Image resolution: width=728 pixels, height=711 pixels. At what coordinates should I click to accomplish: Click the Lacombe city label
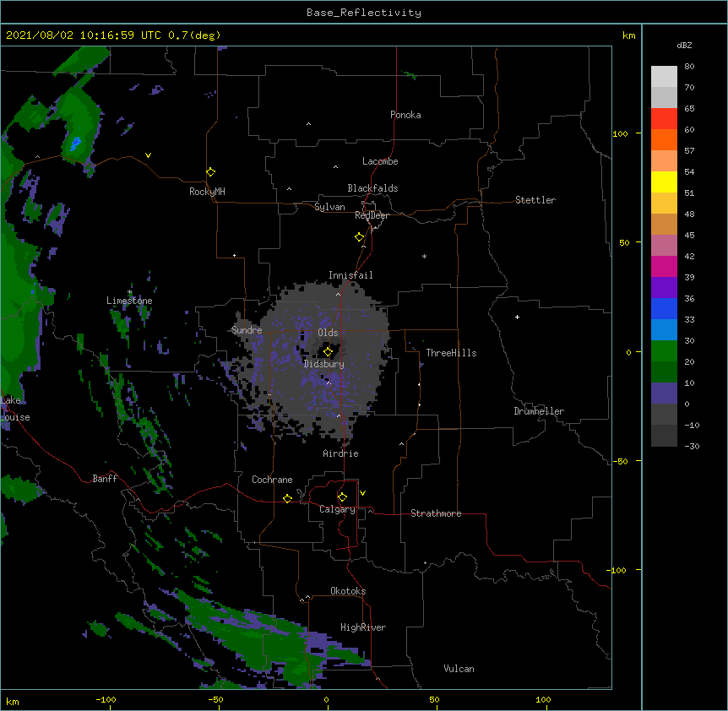click(380, 161)
